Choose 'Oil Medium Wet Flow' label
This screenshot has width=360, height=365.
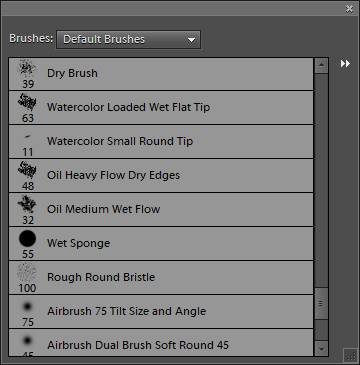pos(103,209)
